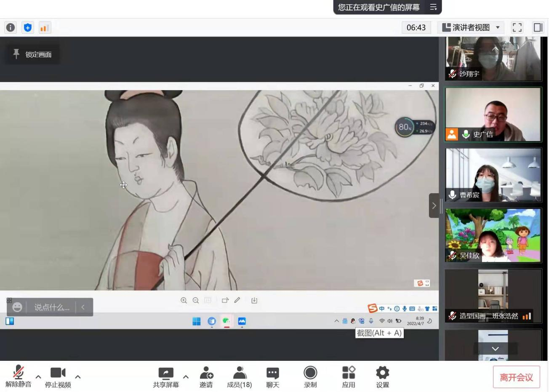Open the 邀请 invite button
The width and height of the screenshot is (549, 392).
pyautogui.click(x=206, y=376)
